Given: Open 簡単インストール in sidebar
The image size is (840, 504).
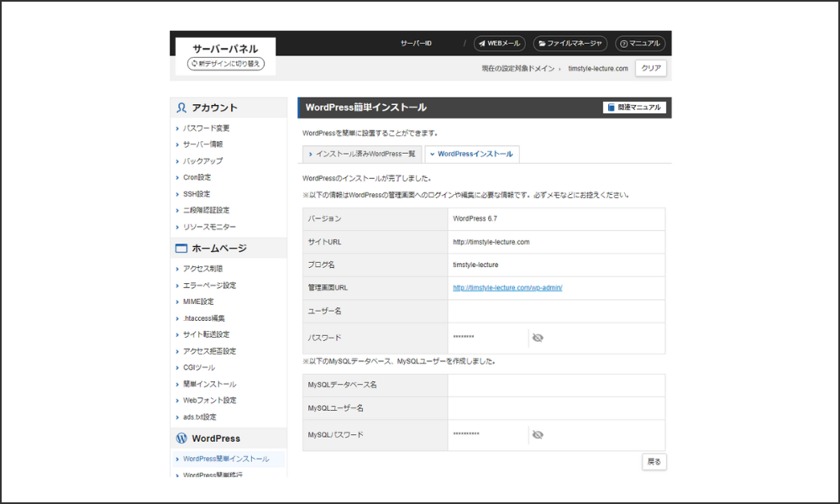Looking at the screenshot, I should 209,384.
